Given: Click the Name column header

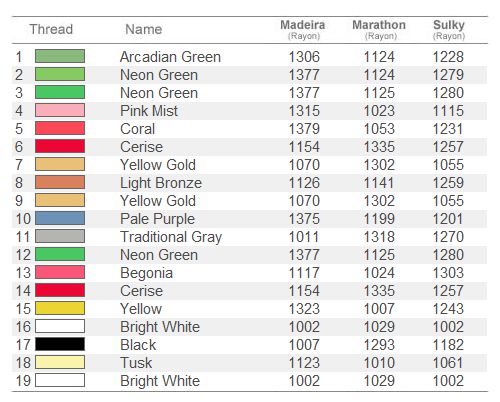Looking at the screenshot, I should coord(144,29).
